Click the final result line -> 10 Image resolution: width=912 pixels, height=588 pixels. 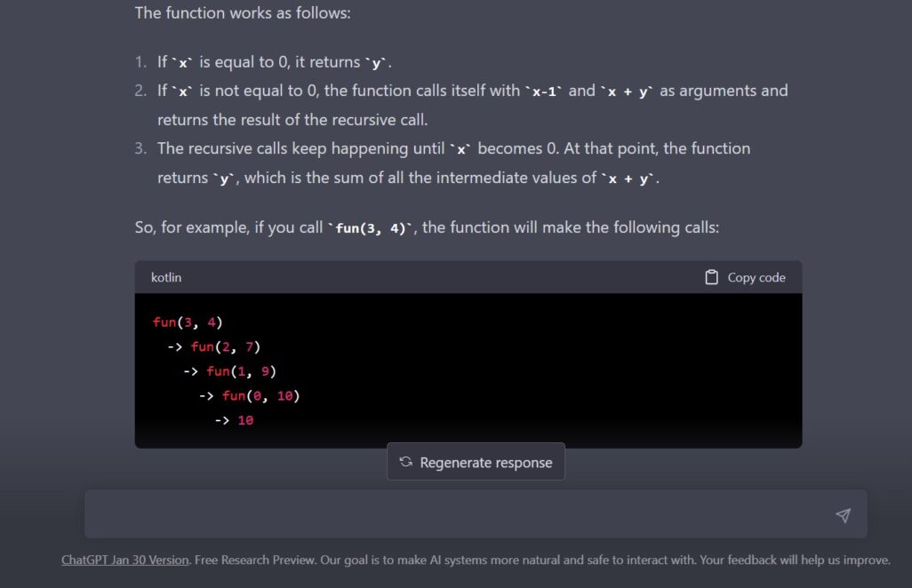point(235,420)
